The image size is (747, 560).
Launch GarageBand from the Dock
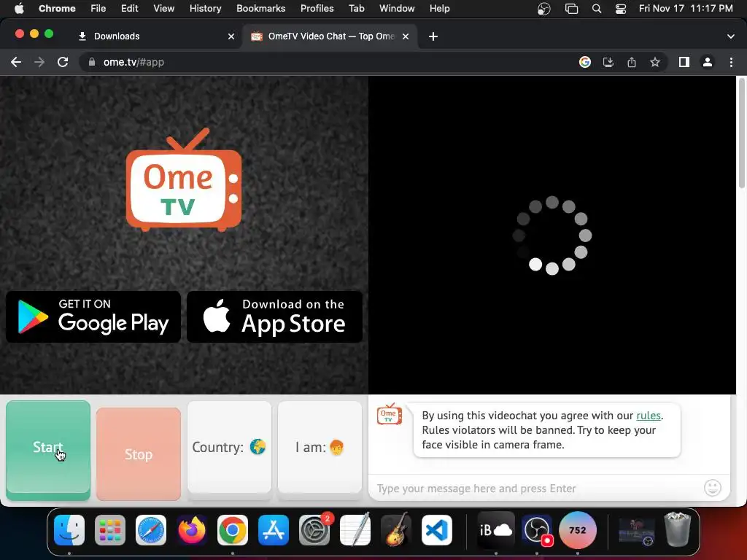pyautogui.click(x=396, y=529)
